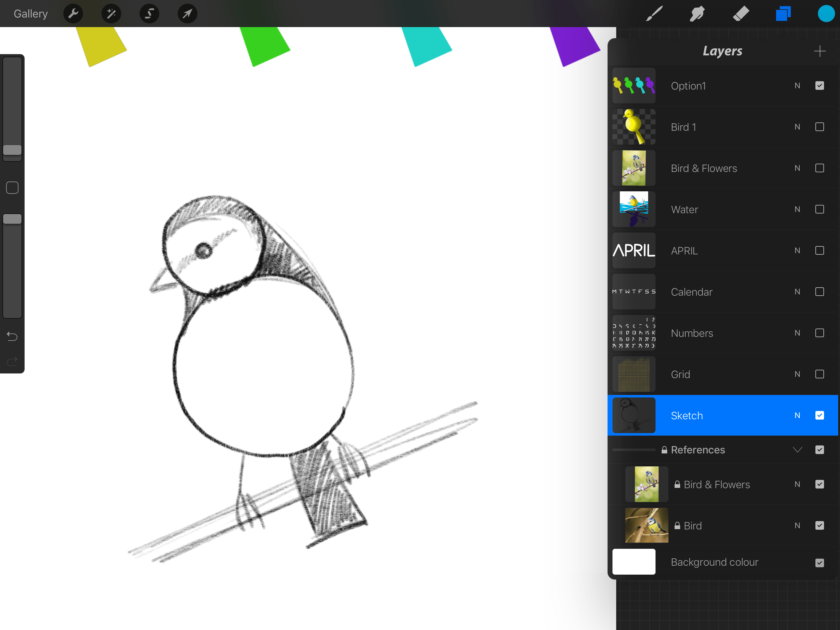Select the Smudge tool
The image size is (840, 630).
[697, 14]
